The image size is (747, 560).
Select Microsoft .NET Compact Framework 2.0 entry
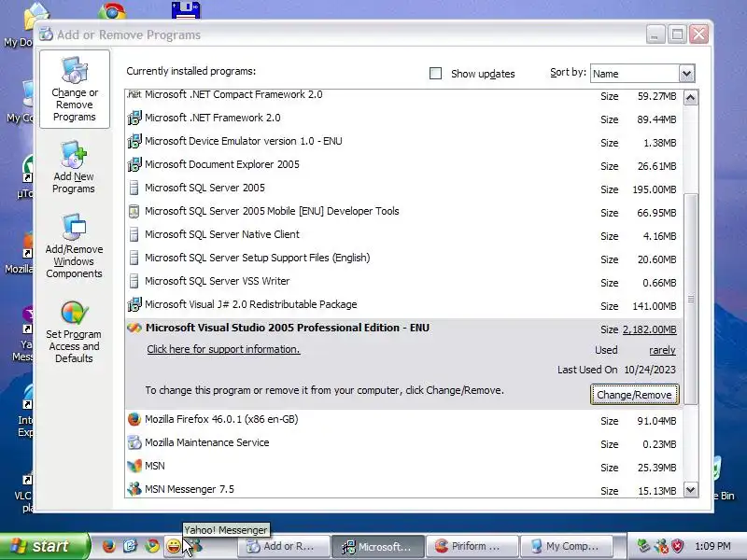404,95
